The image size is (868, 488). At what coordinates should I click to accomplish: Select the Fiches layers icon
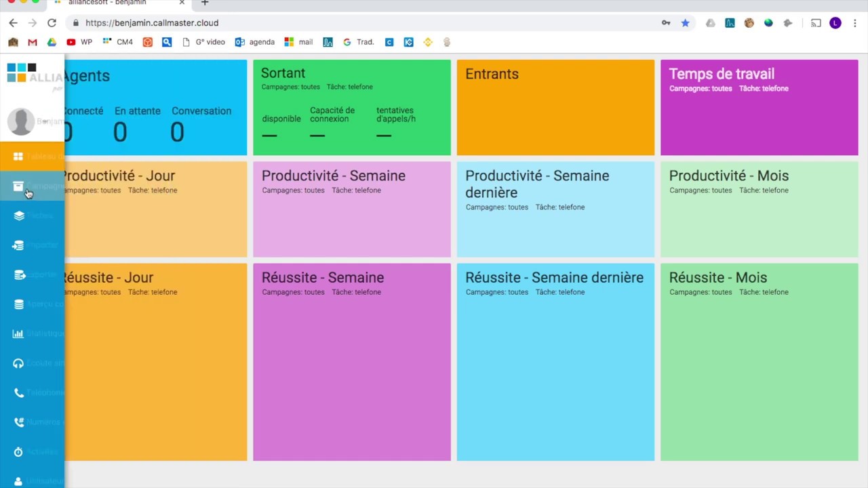pyautogui.click(x=19, y=216)
